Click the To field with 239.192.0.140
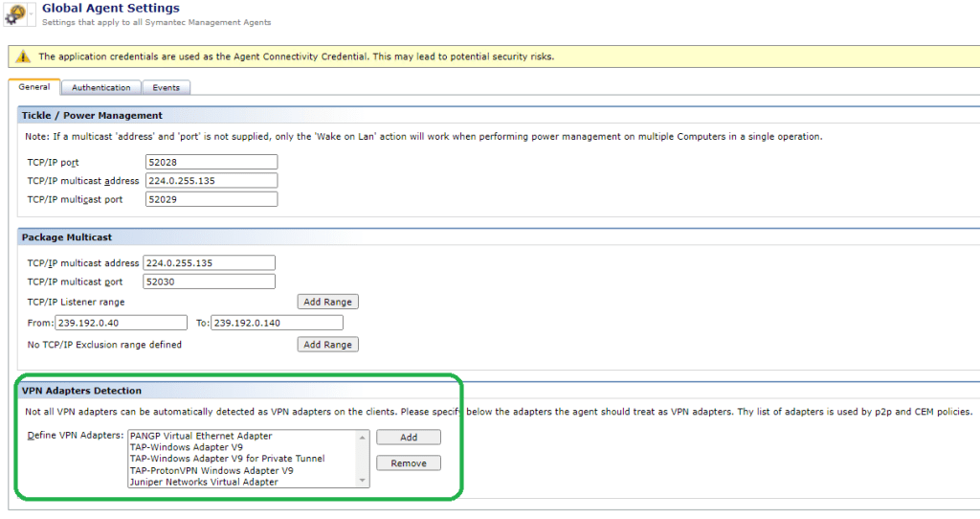Screen dimensions: 980x519 tap(276, 323)
